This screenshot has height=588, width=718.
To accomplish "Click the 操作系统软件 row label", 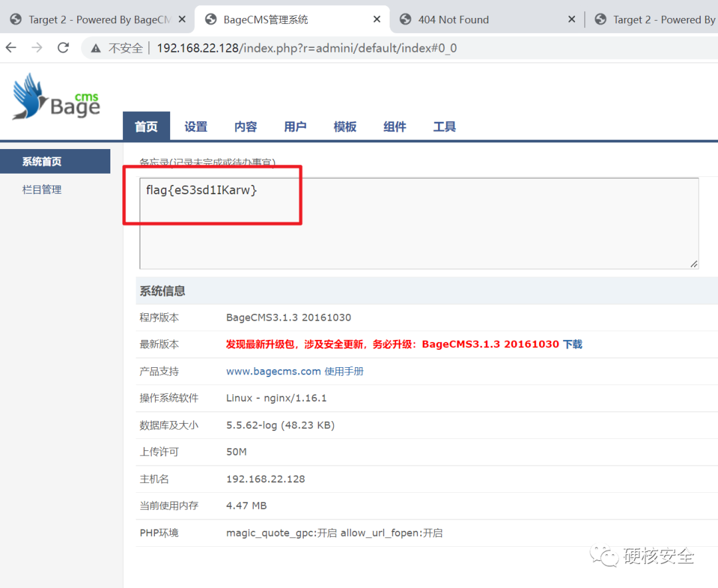I will coord(168,398).
